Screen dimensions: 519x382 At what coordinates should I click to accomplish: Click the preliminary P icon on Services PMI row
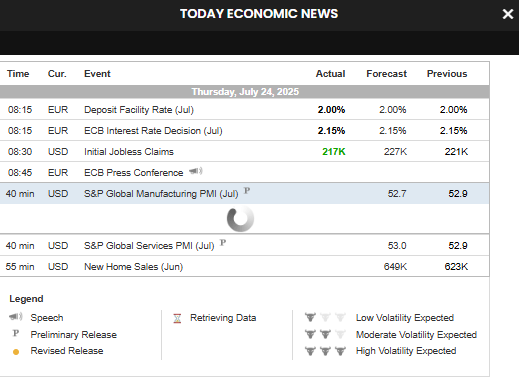pyautogui.click(x=223, y=243)
